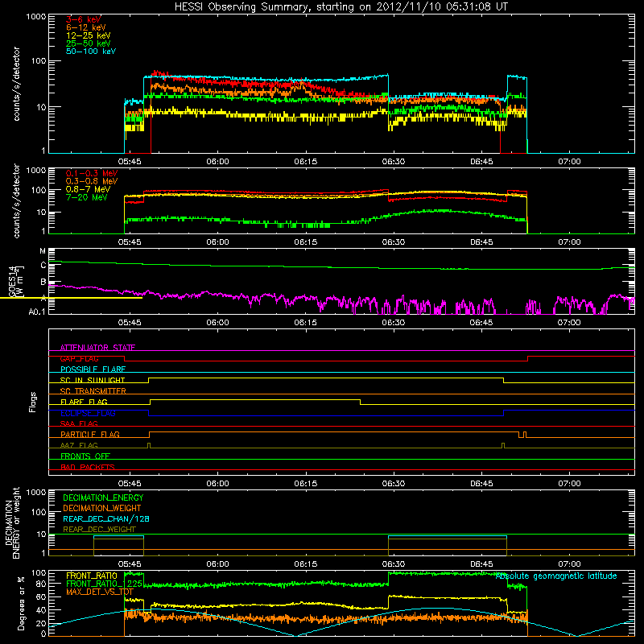Click the ECLIPSE_FLAG label

[x=88, y=413]
